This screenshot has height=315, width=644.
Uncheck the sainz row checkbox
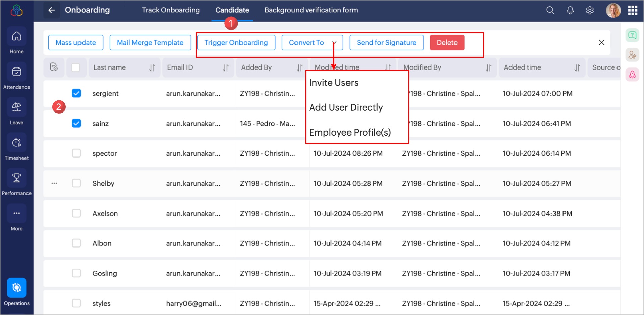pyautogui.click(x=76, y=123)
